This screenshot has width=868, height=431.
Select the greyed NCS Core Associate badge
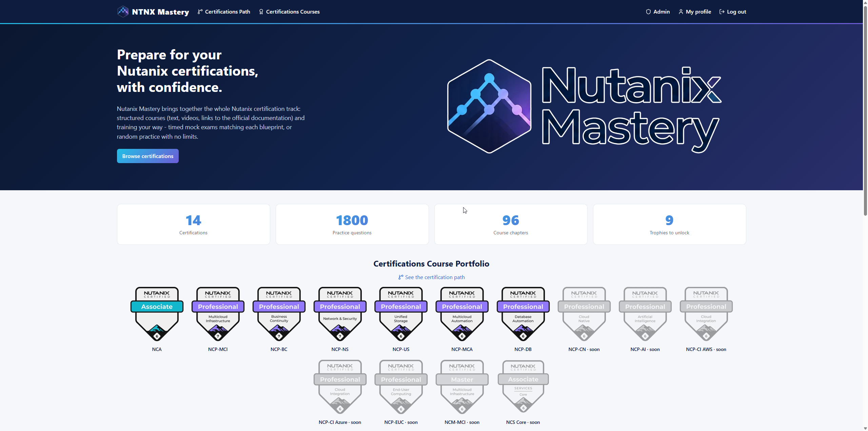point(523,387)
